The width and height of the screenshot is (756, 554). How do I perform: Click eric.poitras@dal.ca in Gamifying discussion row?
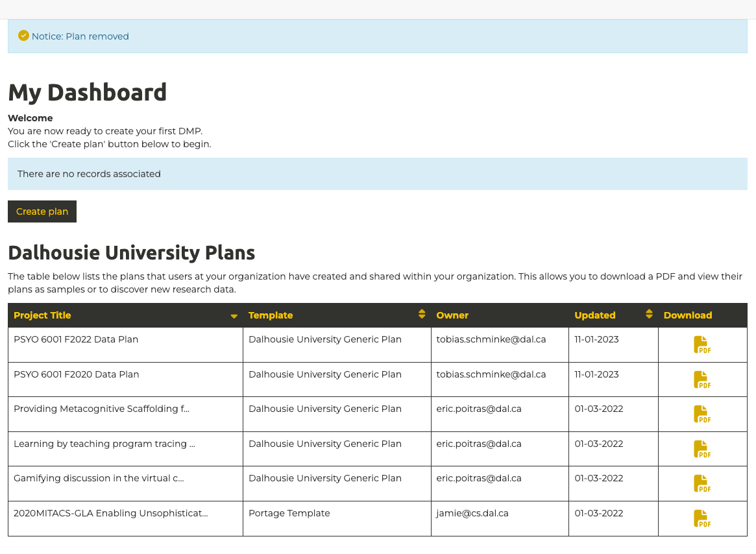tap(479, 478)
